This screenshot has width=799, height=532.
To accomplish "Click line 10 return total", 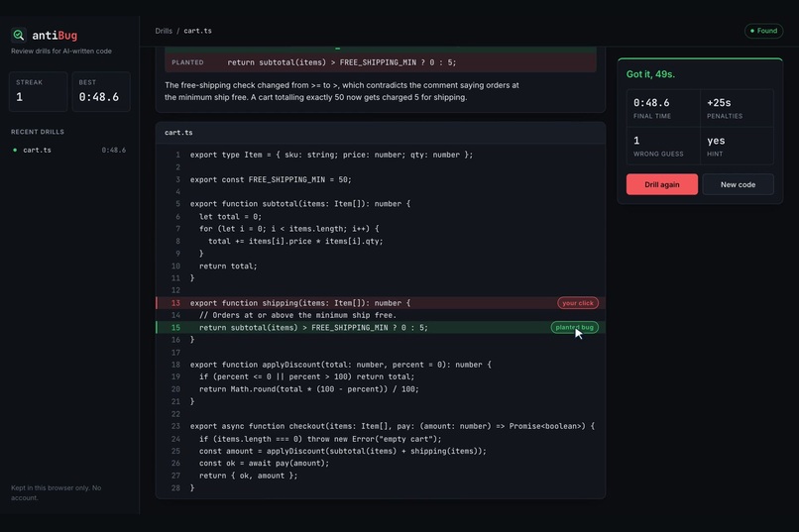I will [228, 266].
